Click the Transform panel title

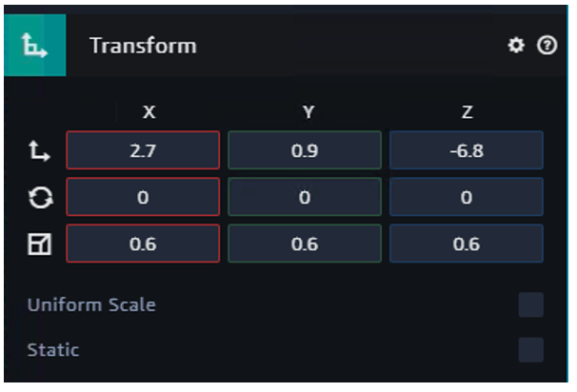tap(143, 46)
